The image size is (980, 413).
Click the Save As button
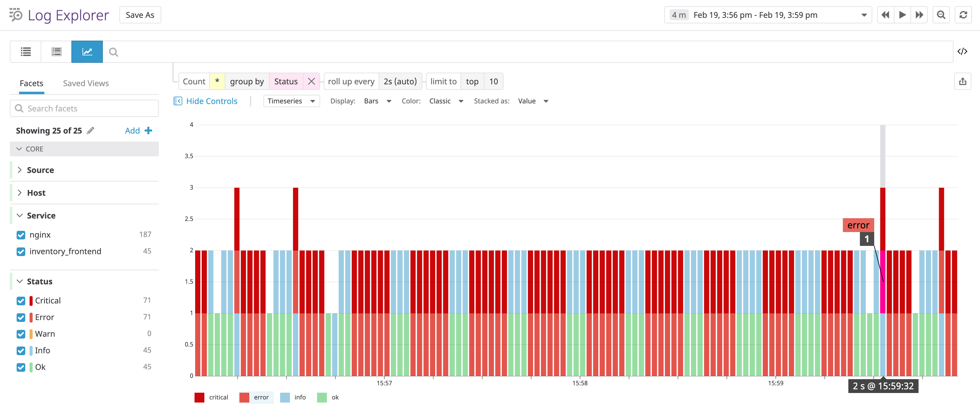pos(140,15)
